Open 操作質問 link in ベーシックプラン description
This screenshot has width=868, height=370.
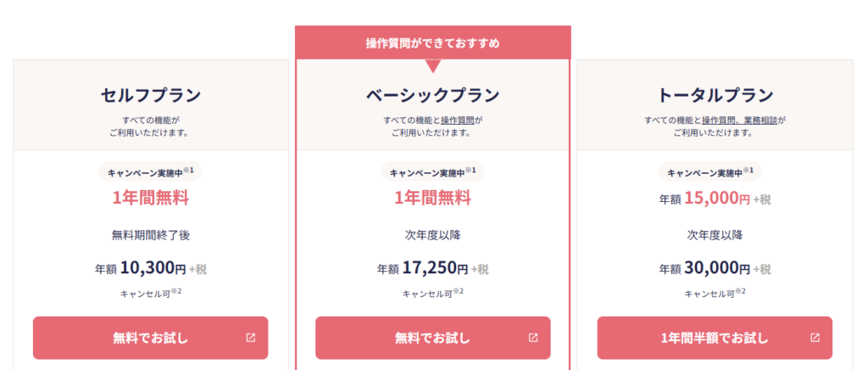click(x=458, y=121)
